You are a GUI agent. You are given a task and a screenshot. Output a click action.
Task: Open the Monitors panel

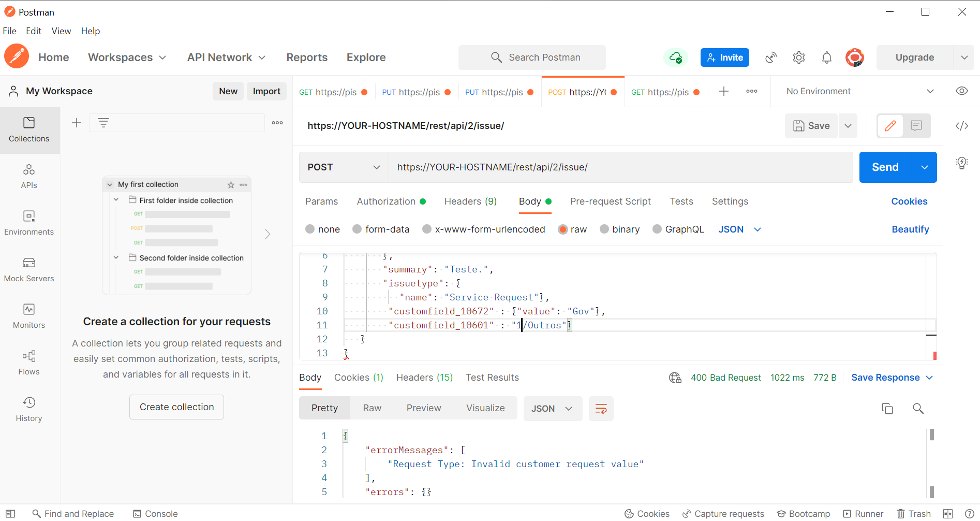click(x=29, y=315)
